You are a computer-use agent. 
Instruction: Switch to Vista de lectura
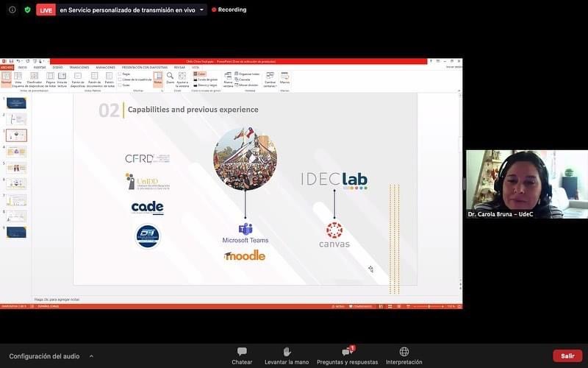[62, 80]
